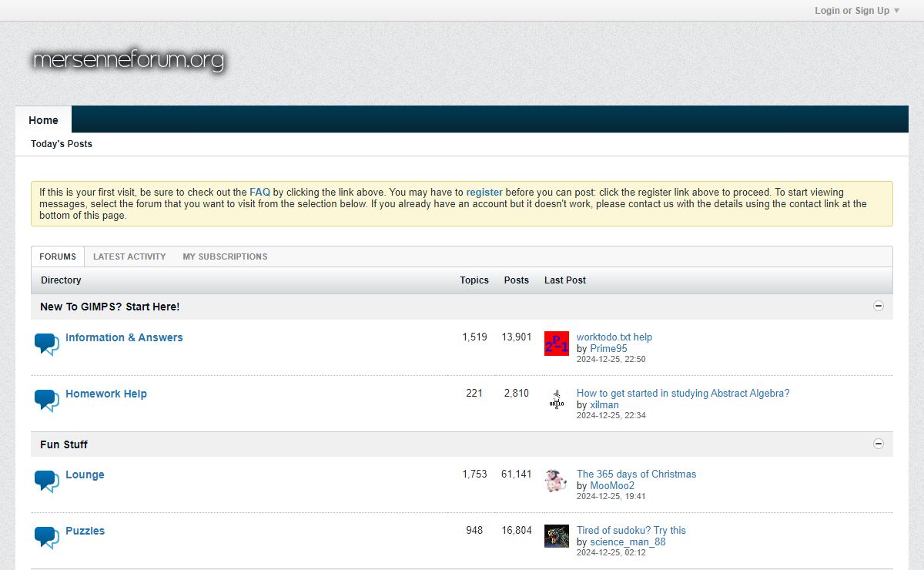Viewport: 924px width, 570px height.
Task: Open the Login or Sign Up dropdown
Action: 856,11
